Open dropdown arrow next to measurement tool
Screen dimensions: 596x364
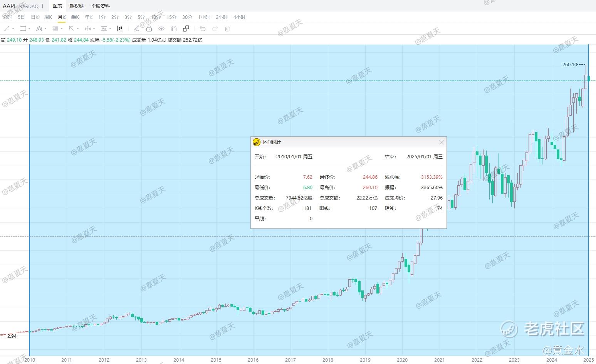point(94,29)
